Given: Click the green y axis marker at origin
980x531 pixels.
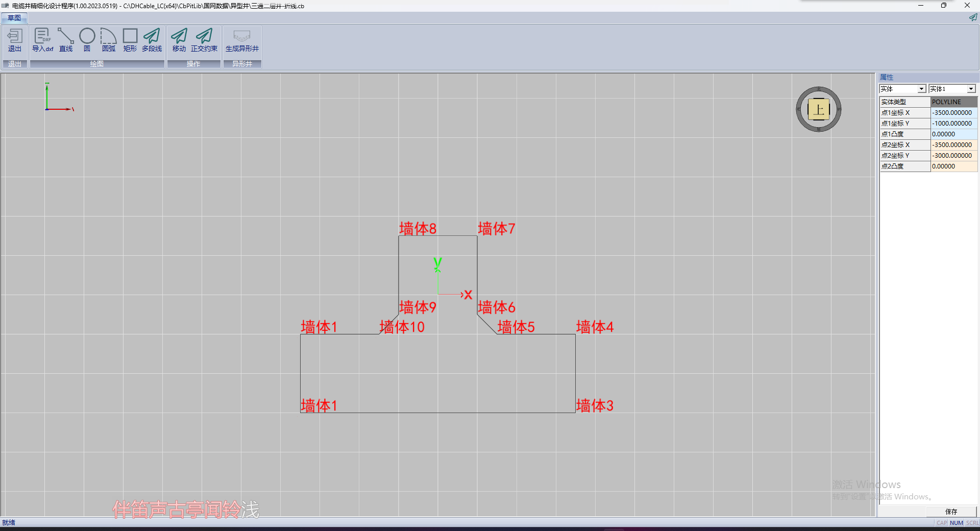Looking at the screenshot, I should pyautogui.click(x=437, y=263).
